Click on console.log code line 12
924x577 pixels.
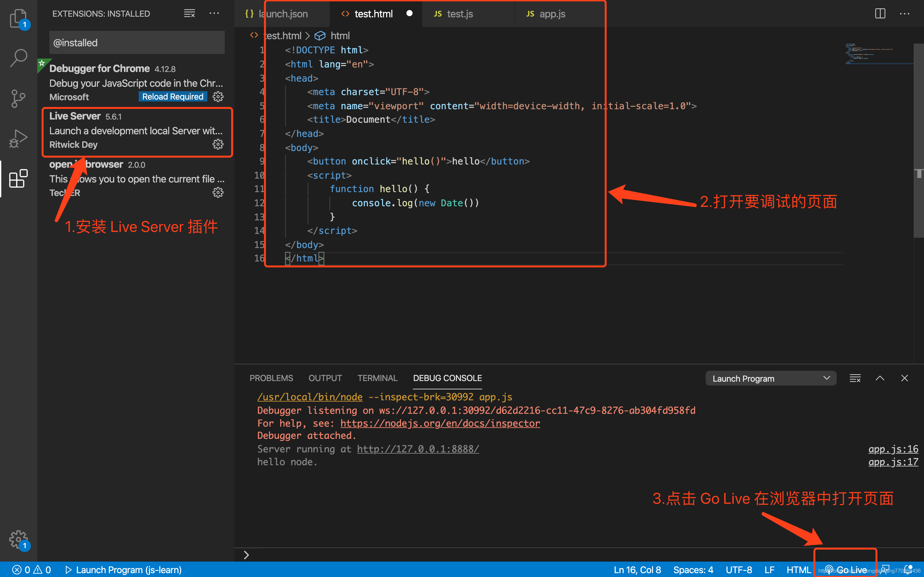(x=415, y=203)
